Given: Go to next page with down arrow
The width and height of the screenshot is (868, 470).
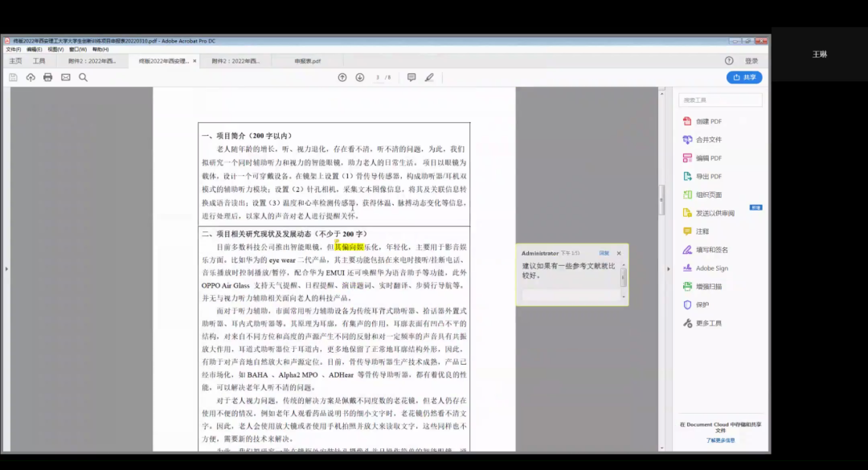Looking at the screenshot, I should (x=359, y=77).
